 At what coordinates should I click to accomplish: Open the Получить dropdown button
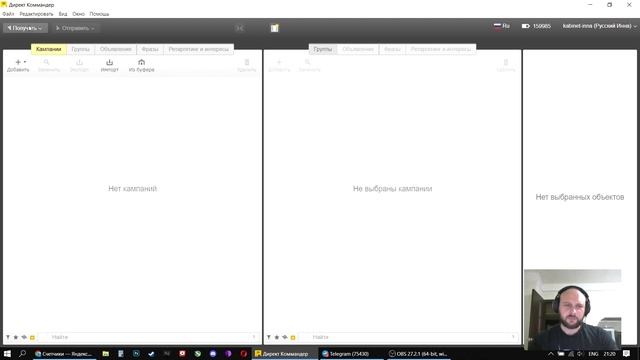(x=25, y=28)
